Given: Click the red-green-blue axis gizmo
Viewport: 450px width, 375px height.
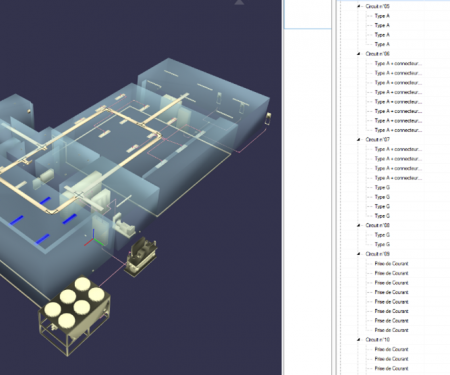Looking at the screenshot, I should (95, 238).
